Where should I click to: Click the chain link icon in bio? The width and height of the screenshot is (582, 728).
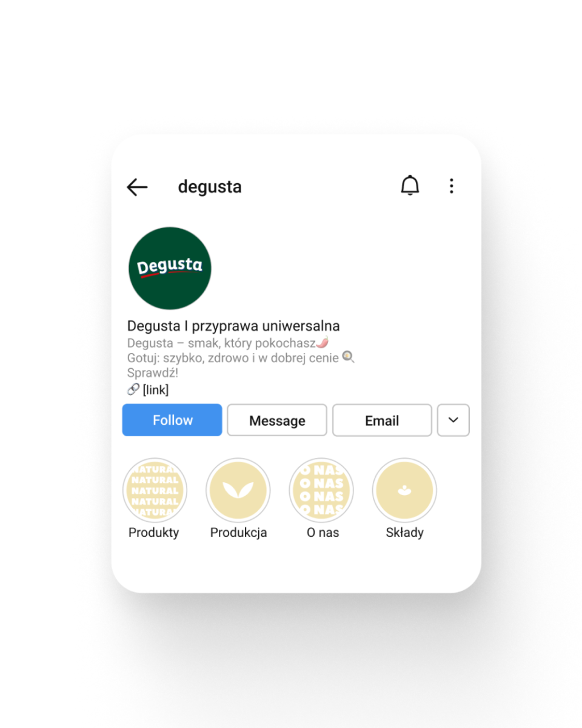click(x=133, y=389)
